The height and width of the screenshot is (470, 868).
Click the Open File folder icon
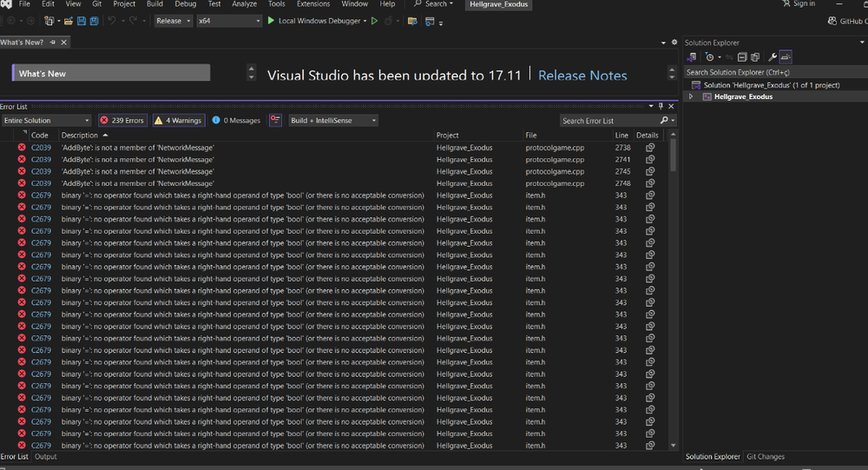[x=69, y=21]
